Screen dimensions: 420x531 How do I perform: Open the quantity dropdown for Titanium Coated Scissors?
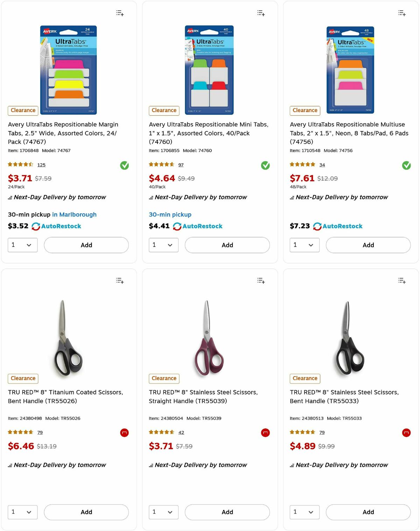pos(22,512)
